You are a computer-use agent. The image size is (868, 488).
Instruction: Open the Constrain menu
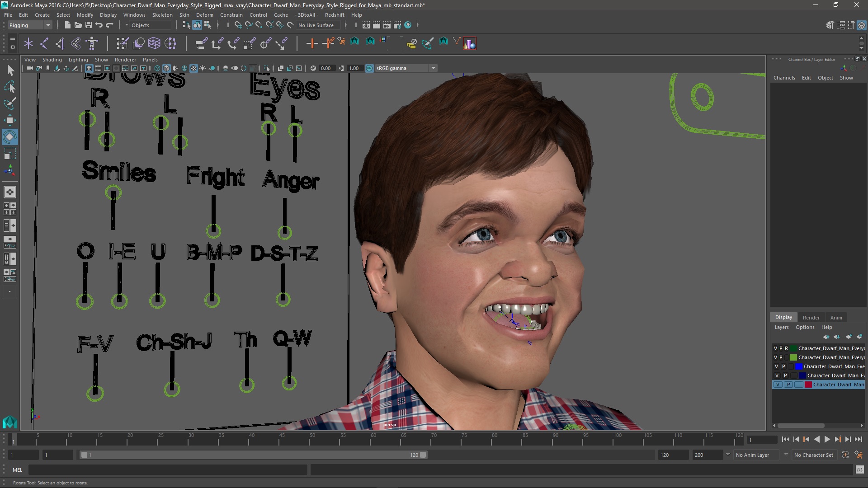(x=231, y=15)
